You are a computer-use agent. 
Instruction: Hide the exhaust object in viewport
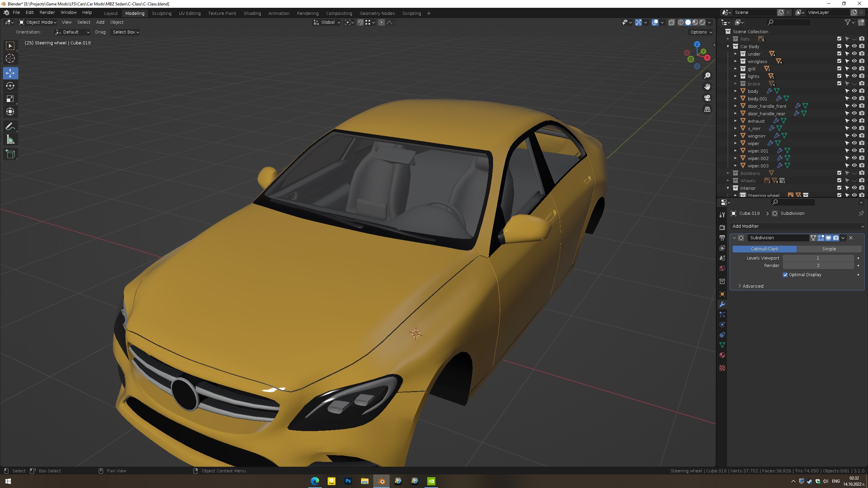[x=854, y=121]
